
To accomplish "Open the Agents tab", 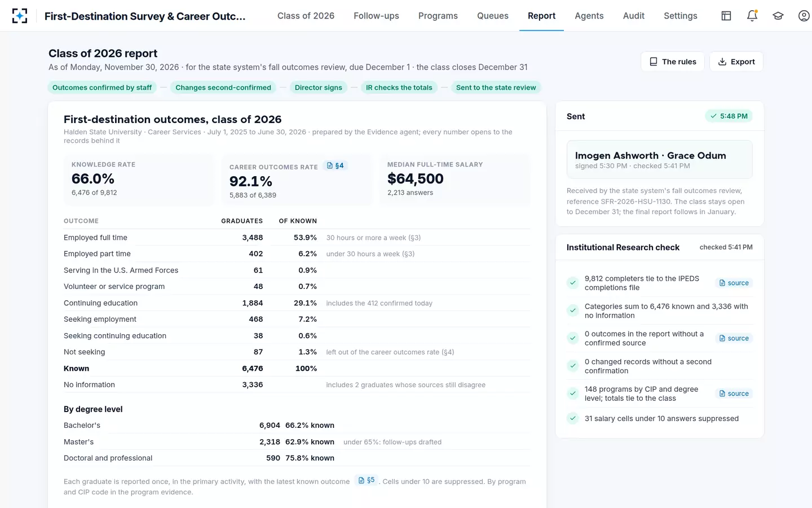I will 589,16.
